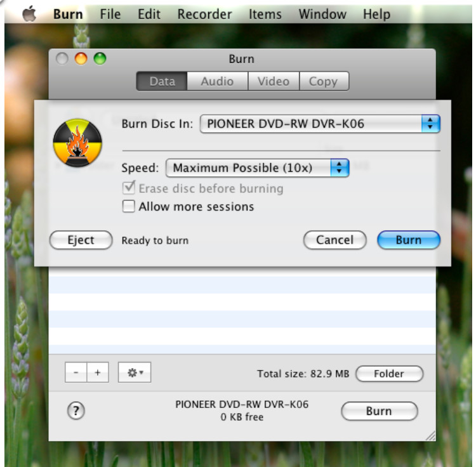
Task: Open the Recorder menu
Action: click(204, 14)
